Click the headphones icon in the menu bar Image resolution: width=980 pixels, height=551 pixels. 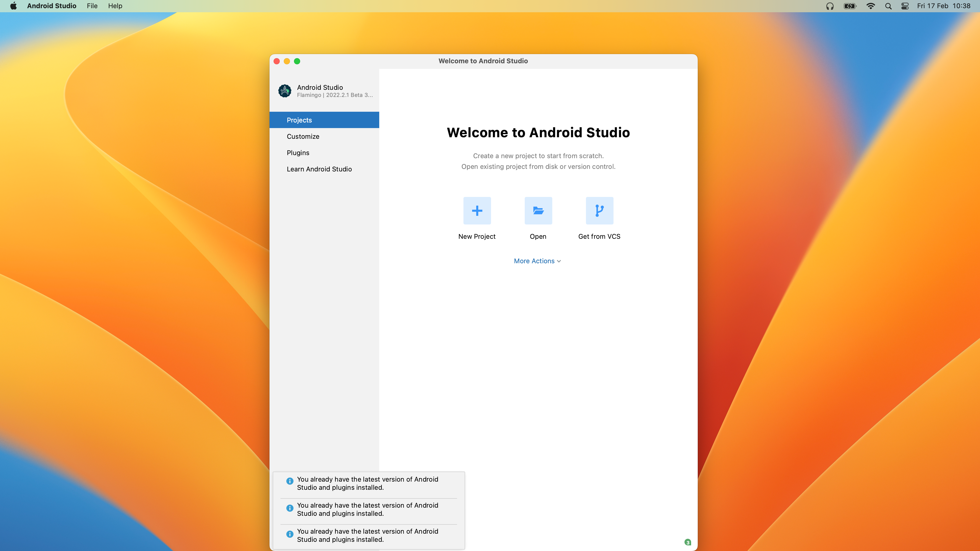[x=830, y=6]
